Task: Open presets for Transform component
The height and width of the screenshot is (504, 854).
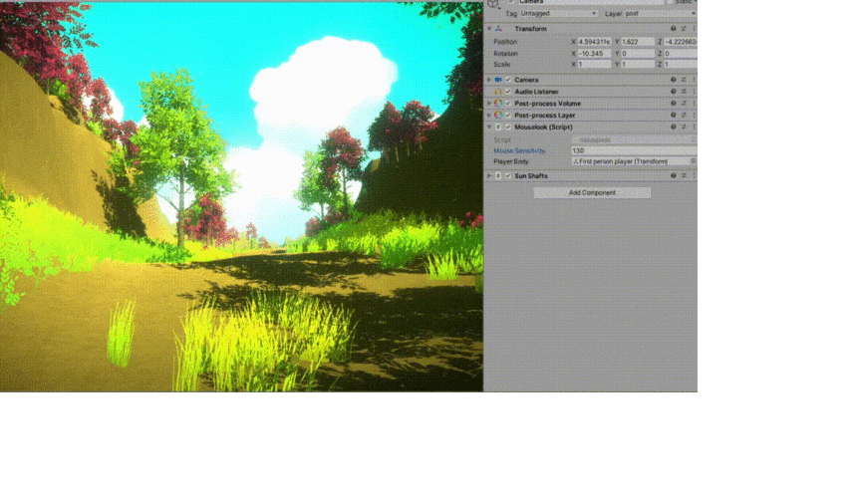Action: click(684, 28)
